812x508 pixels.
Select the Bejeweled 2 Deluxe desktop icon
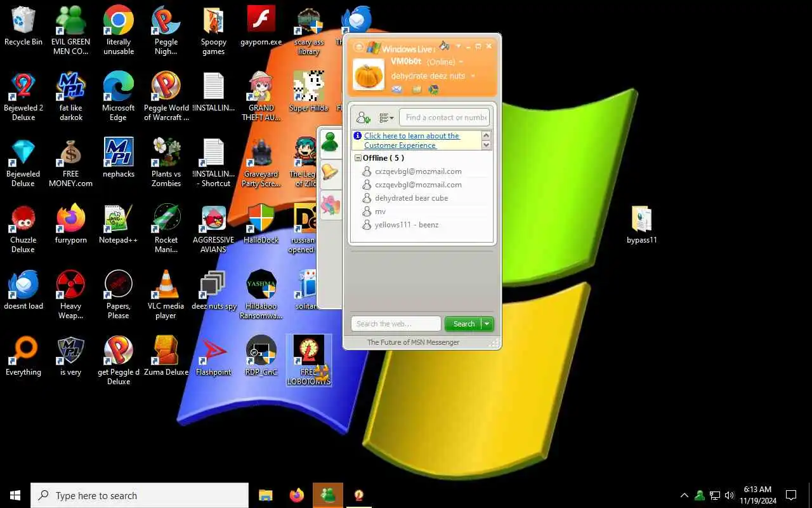tap(23, 97)
